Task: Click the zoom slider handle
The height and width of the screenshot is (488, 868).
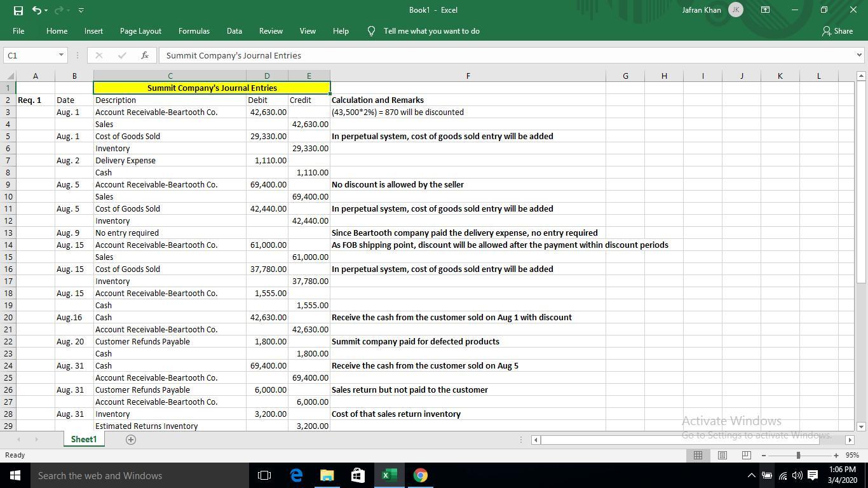Action: pos(798,455)
